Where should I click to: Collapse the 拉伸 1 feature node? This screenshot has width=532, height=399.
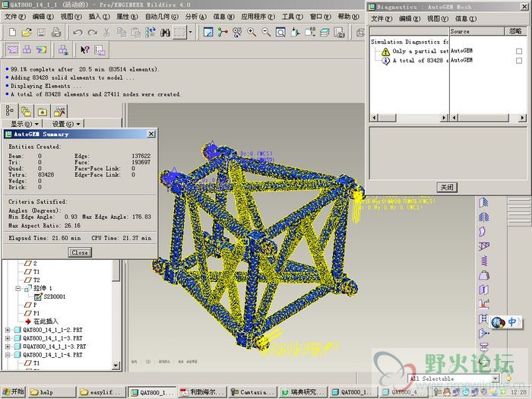[17, 288]
